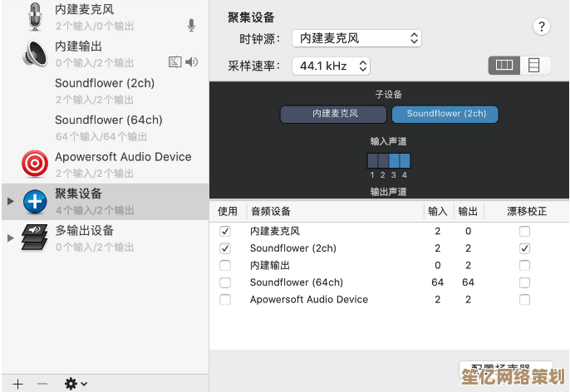Select the 内建麦克风 subdevice button

pyautogui.click(x=334, y=114)
